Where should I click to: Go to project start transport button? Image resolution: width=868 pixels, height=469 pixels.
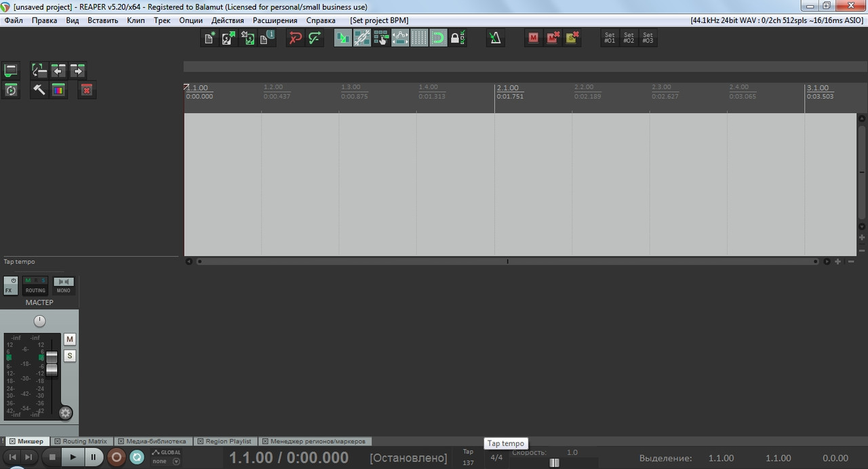(x=12, y=457)
